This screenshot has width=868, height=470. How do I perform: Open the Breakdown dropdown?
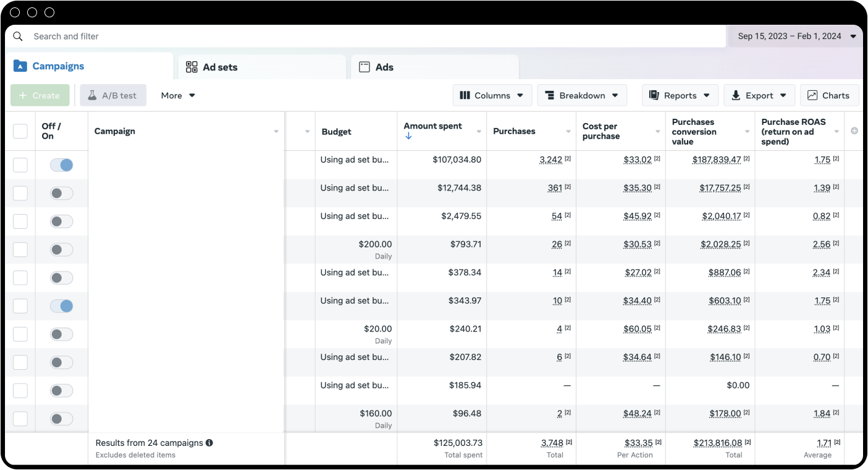coord(582,95)
